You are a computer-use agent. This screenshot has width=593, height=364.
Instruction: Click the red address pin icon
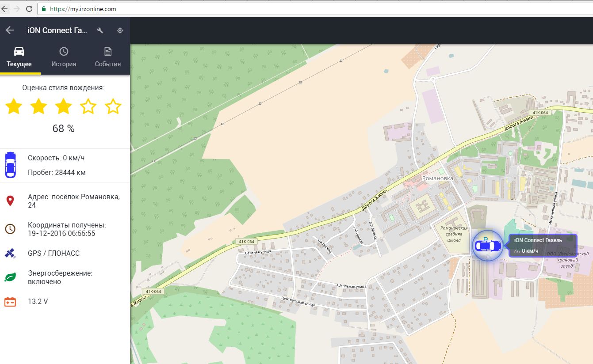[10, 201]
